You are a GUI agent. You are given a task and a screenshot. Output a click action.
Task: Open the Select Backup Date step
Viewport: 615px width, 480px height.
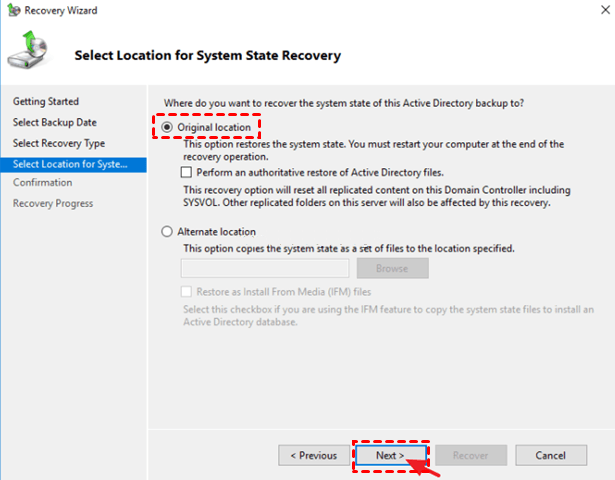coord(55,122)
